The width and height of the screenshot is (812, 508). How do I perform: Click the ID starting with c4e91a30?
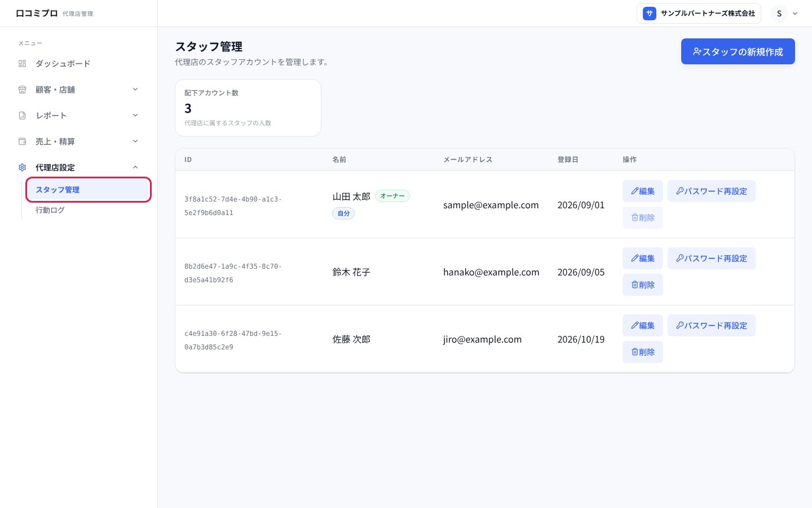[x=233, y=340]
